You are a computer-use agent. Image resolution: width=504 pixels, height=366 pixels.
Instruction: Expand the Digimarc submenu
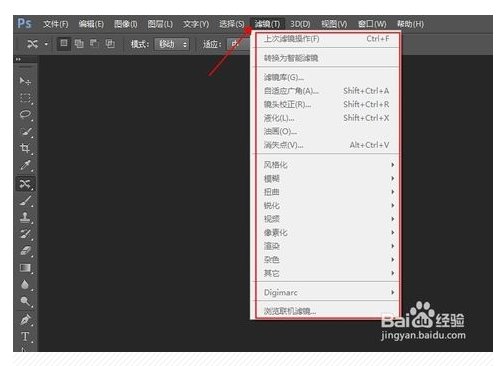pyautogui.click(x=327, y=292)
